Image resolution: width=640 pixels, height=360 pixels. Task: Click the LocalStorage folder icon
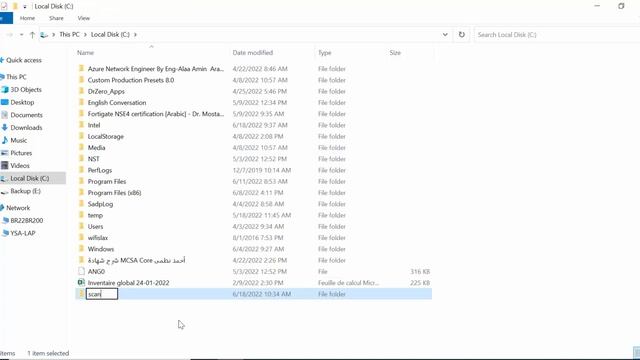81,136
